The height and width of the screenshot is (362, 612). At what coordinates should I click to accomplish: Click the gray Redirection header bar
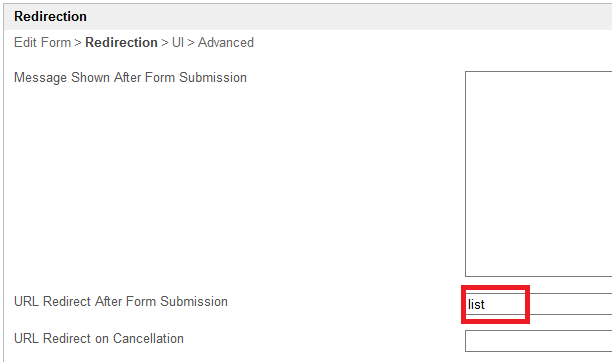pyautogui.click(x=308, y=16)
